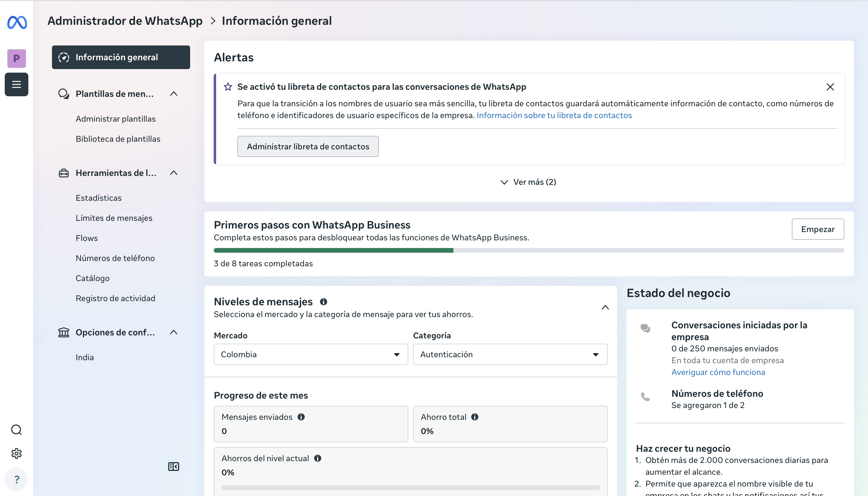Screen dimensions: 868x496
Task: Dismiss the contact book alert
Action: 830,87
